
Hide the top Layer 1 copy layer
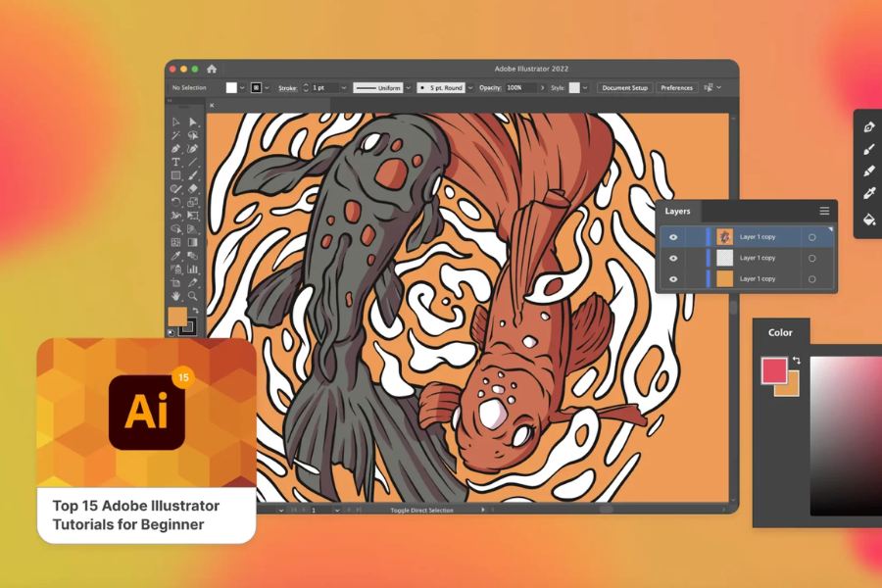tap(673, 237)
